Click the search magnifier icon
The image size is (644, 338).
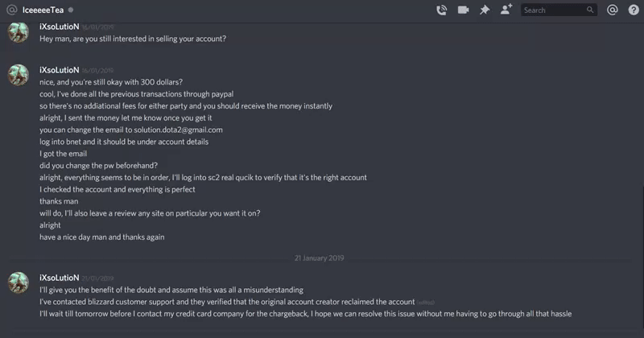coord(590,10)
